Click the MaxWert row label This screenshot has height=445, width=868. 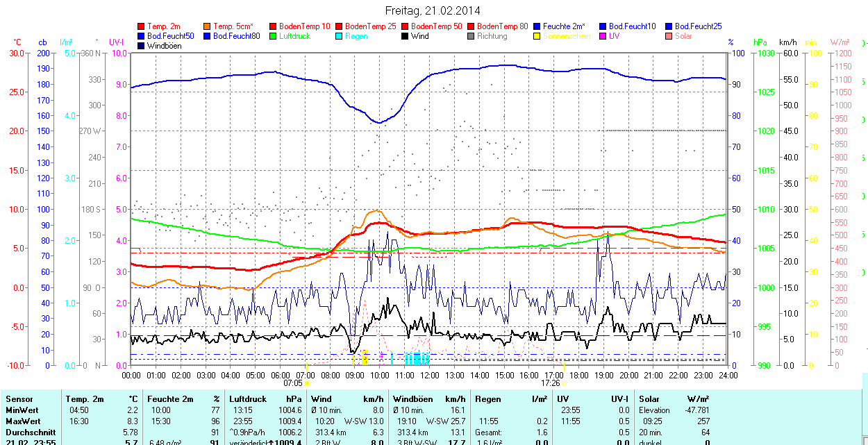pyautogui.click(x=23, y=421)
